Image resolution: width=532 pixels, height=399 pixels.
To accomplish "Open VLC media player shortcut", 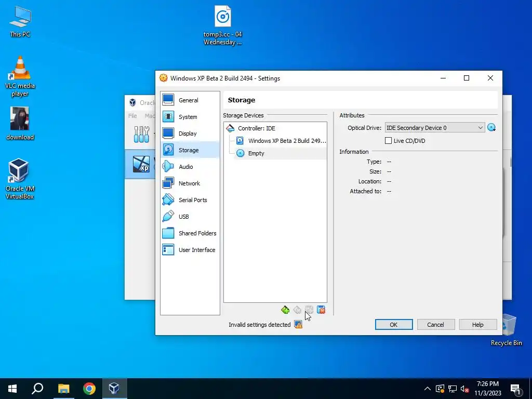I will coord(20,77).
